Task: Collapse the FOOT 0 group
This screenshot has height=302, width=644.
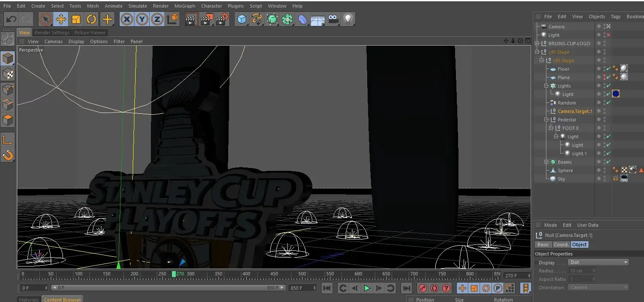Action: pyautogui.click(x=551, y=128)
